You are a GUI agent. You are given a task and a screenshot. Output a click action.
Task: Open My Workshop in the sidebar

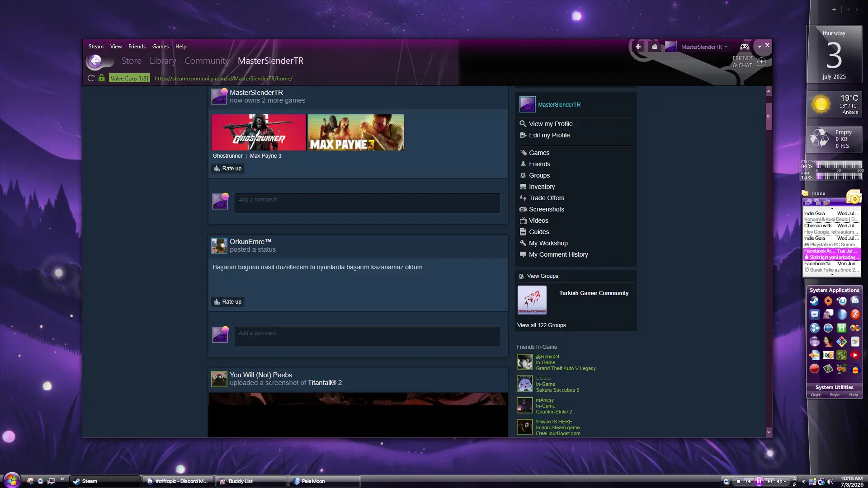pos(548,243)
